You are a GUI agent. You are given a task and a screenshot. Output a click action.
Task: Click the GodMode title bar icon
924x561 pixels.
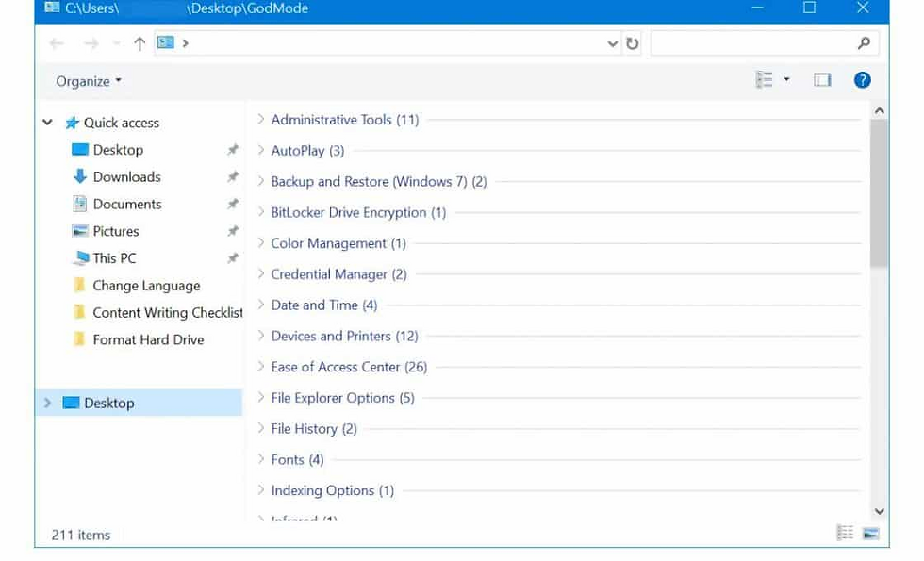(52, 8)
